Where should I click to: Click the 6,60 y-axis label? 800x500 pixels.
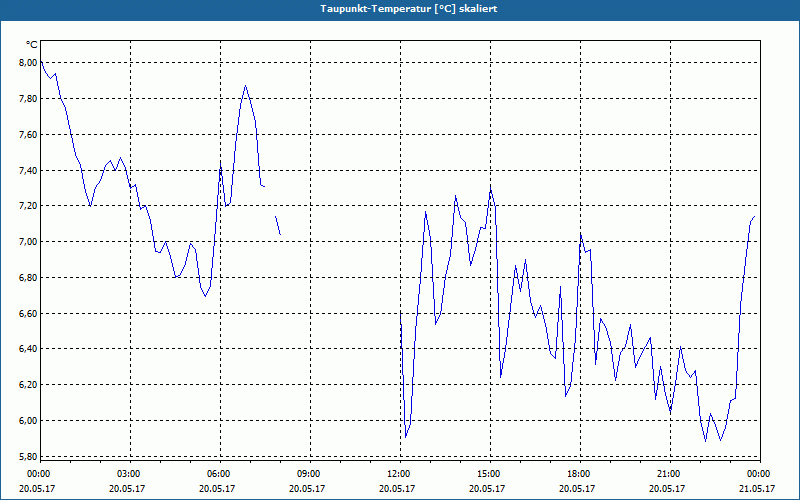[x=29, y=313]
